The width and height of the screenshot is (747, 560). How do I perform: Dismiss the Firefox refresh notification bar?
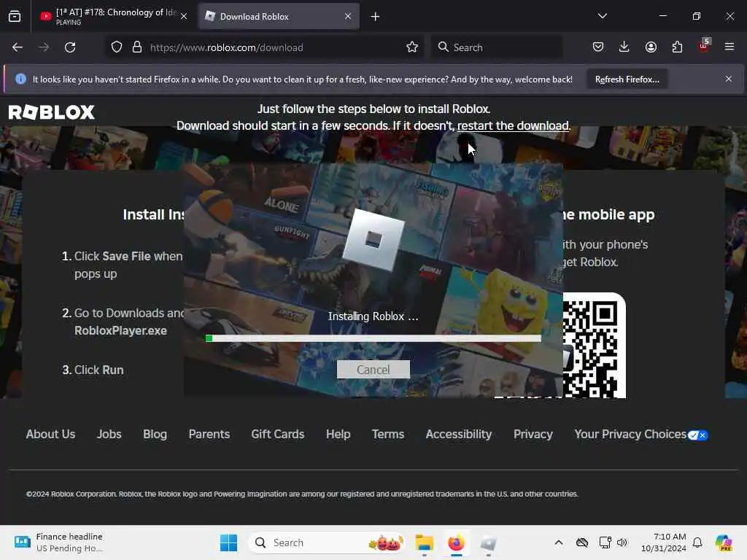tap(729, 79)
